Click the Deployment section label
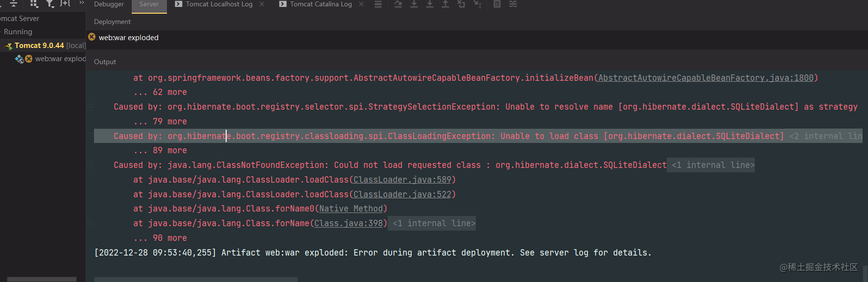Image resolution: width=868 pixels, height=282 pixels. click(112, 22)
